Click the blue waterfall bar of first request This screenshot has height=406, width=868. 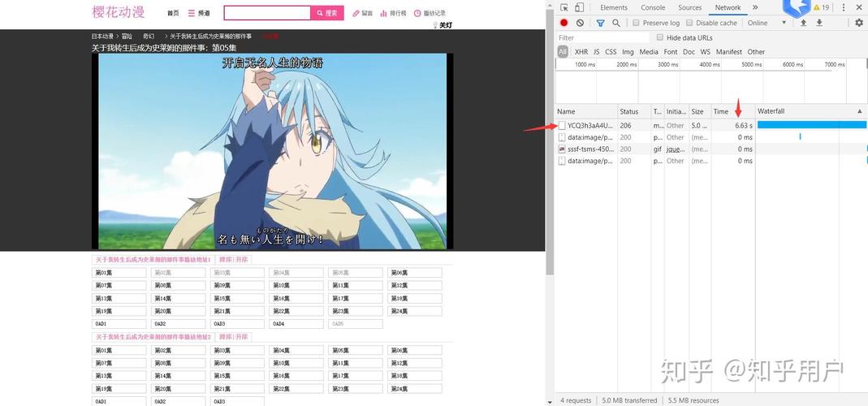click(811, 125)
